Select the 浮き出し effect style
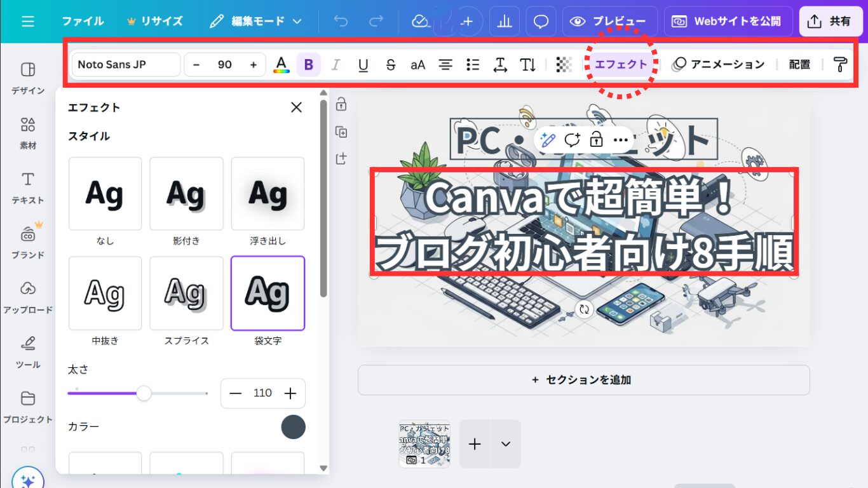Viewport: 868px width, 488px height. [268, 194]
